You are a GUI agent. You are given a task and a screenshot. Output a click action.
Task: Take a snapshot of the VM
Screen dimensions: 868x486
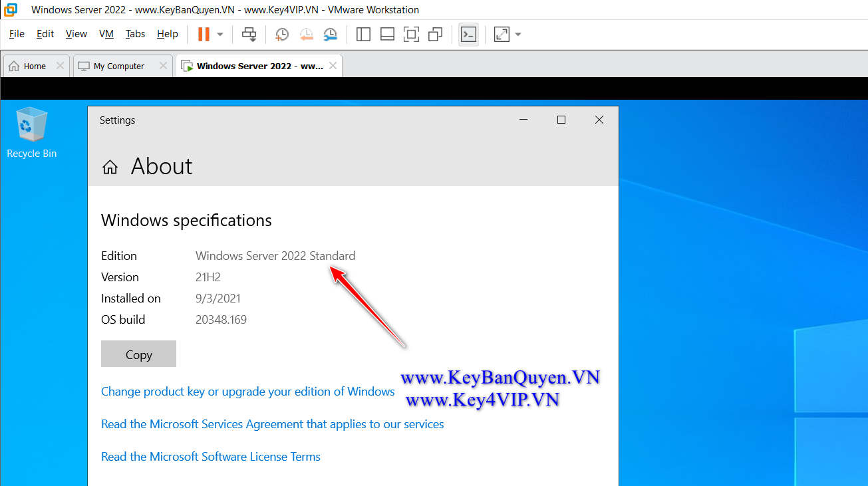pos(282,34)
